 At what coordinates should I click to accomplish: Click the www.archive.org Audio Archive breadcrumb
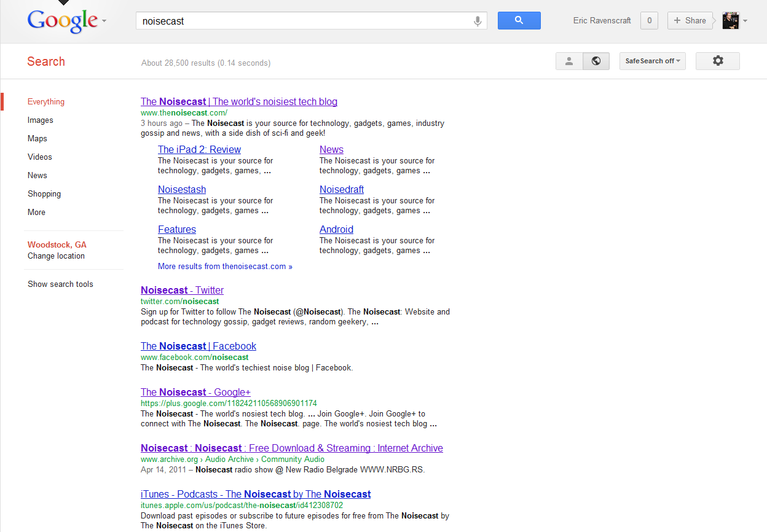pyautogui.click(x=232, y=460)
